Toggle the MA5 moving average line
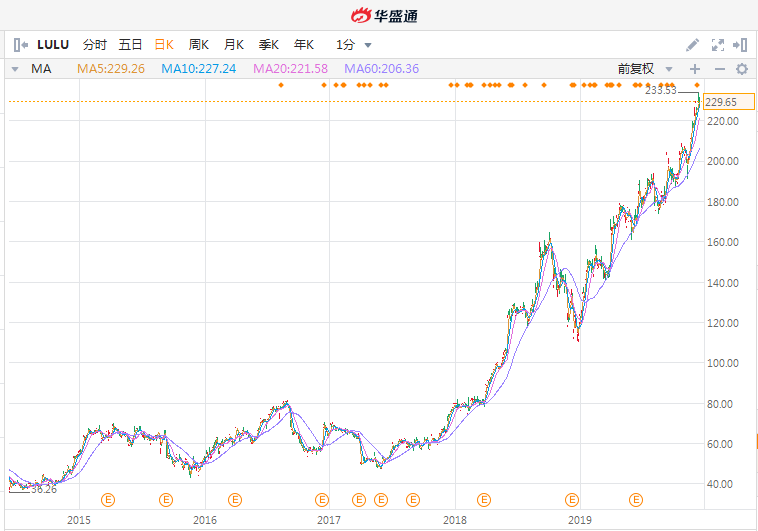758x531 pixels. [111, 69]
